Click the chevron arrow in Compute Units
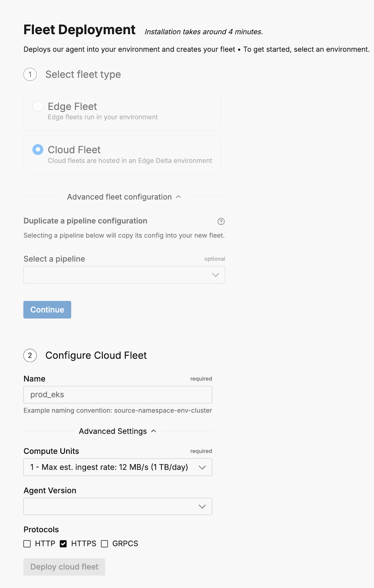The width and height of the screenshot is (374, 588). tap(202, 467)
